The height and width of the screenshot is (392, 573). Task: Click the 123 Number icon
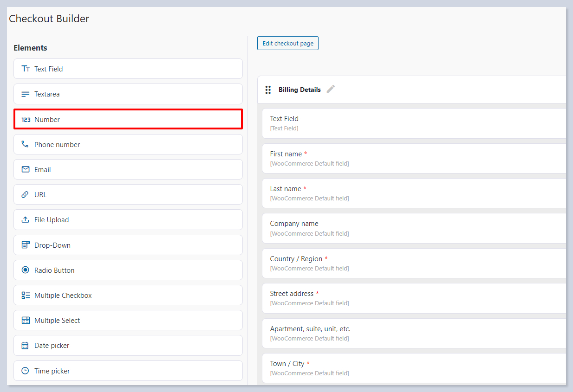point(26,120)
